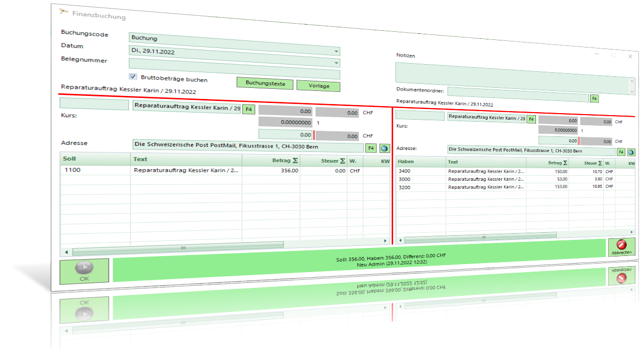
Task: Select Soll row with account 1100
Action: [225, 171]
